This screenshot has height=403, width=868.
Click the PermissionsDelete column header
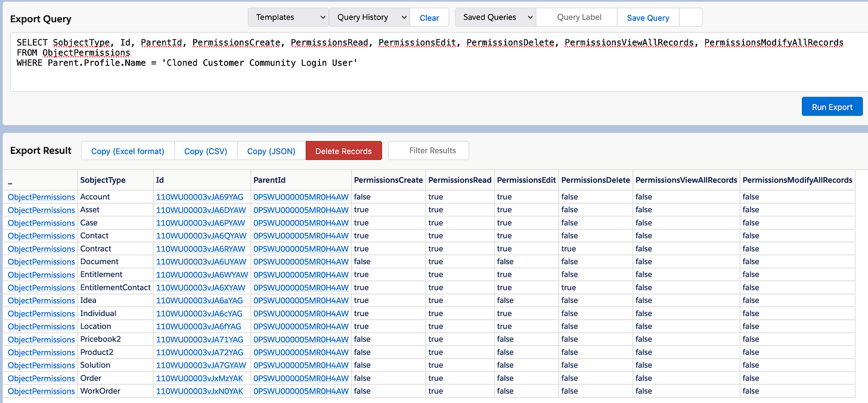(x=596, y=180)
